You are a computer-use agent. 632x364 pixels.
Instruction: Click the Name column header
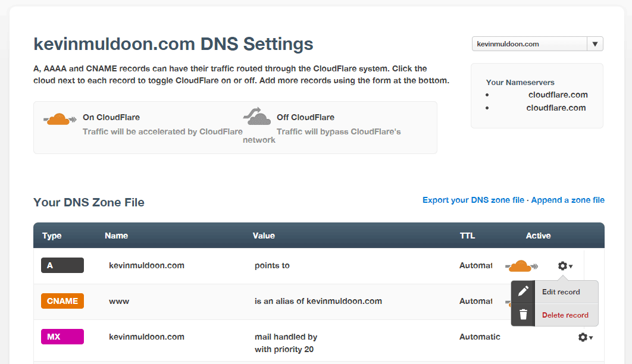coord(117,236)
